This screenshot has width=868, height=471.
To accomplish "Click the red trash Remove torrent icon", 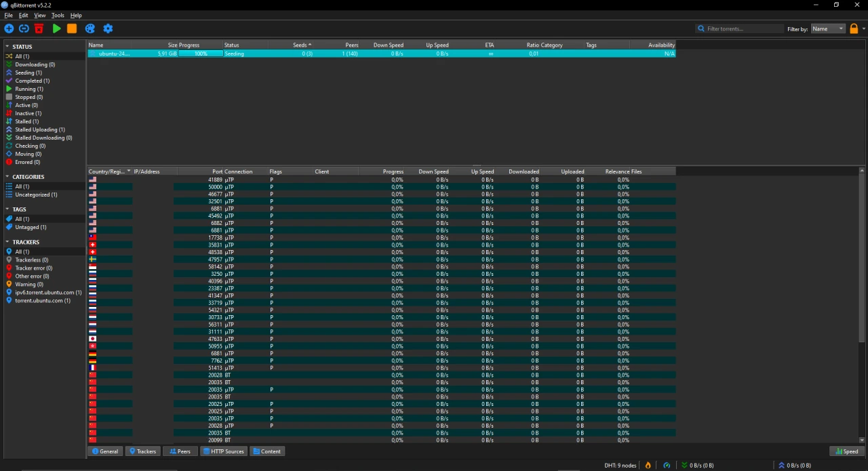I will click(x=39, y=28).
